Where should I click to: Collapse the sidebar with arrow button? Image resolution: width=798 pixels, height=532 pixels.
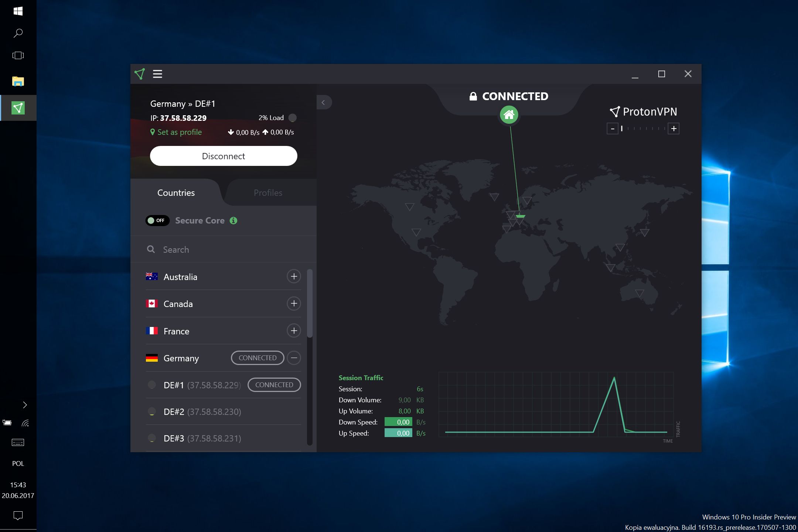324,102
